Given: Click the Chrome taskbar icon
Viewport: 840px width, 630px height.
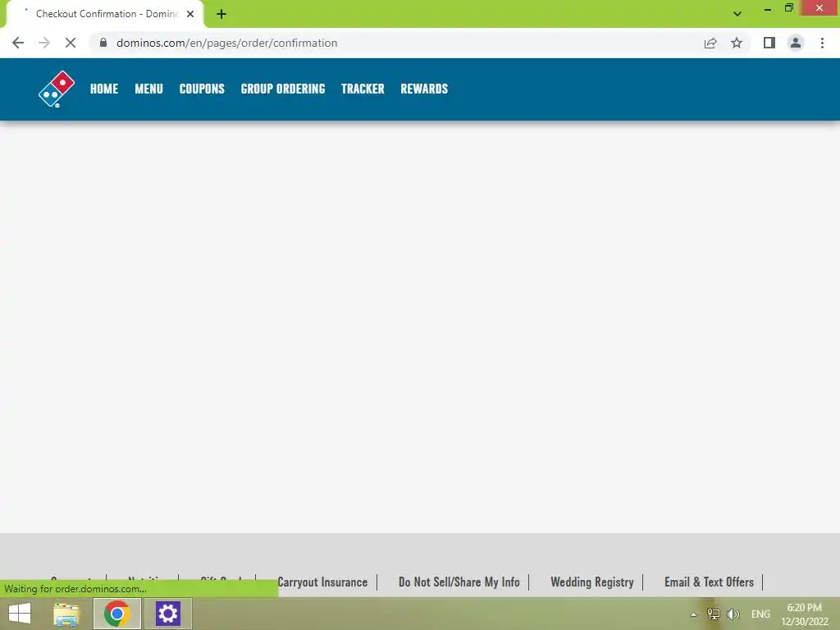Looking at the screenshot, I should tap(117, 614).
